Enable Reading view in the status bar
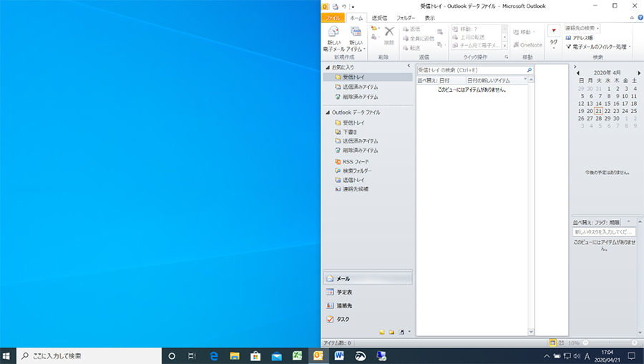The width and height of the screenshot is (644, 364). click(561, 343)
